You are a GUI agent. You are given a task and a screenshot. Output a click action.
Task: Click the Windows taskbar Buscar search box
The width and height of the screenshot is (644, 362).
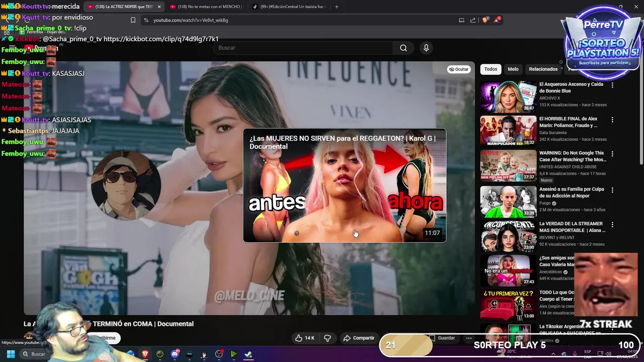coord(34,354)
